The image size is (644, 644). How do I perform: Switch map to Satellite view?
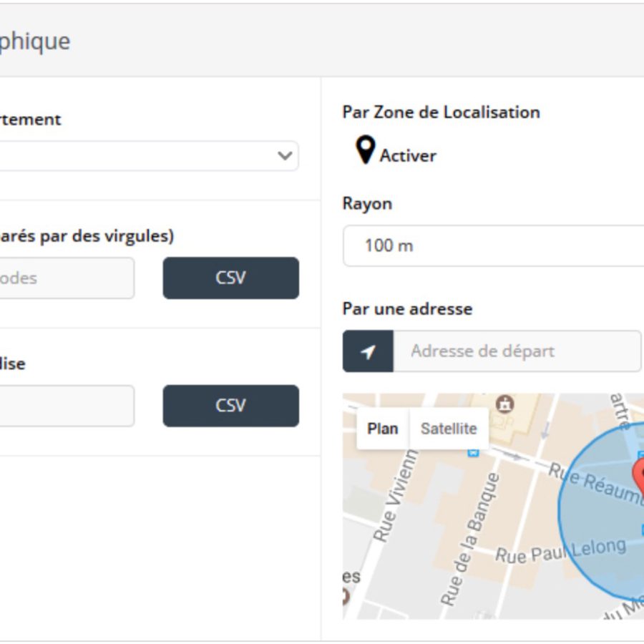[449, 429]
